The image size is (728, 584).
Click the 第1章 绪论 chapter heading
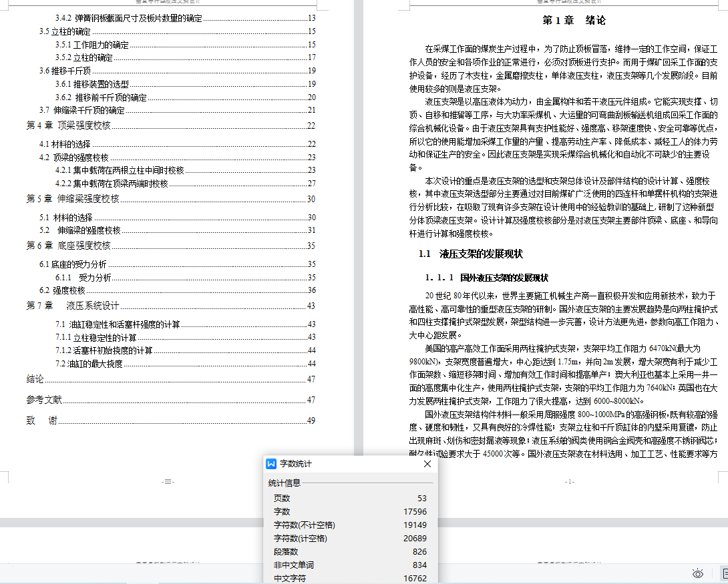(x=574, y=21)
